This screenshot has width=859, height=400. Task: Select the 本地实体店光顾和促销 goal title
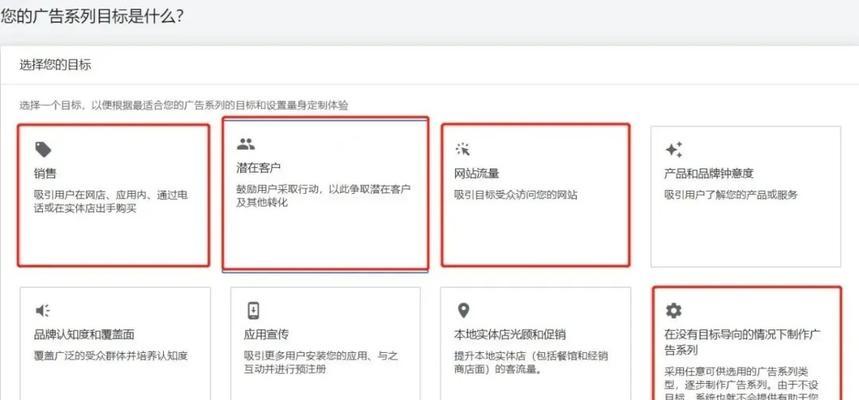point(510,334)
